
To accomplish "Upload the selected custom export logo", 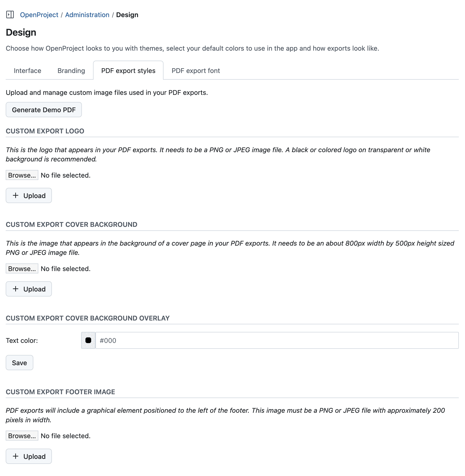I will click(29, 195).
